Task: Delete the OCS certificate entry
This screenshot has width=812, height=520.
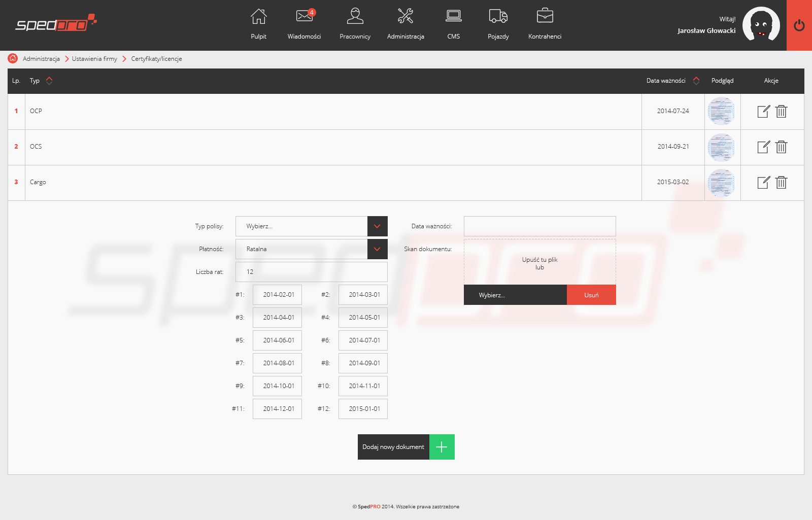Action: point(781,147)
